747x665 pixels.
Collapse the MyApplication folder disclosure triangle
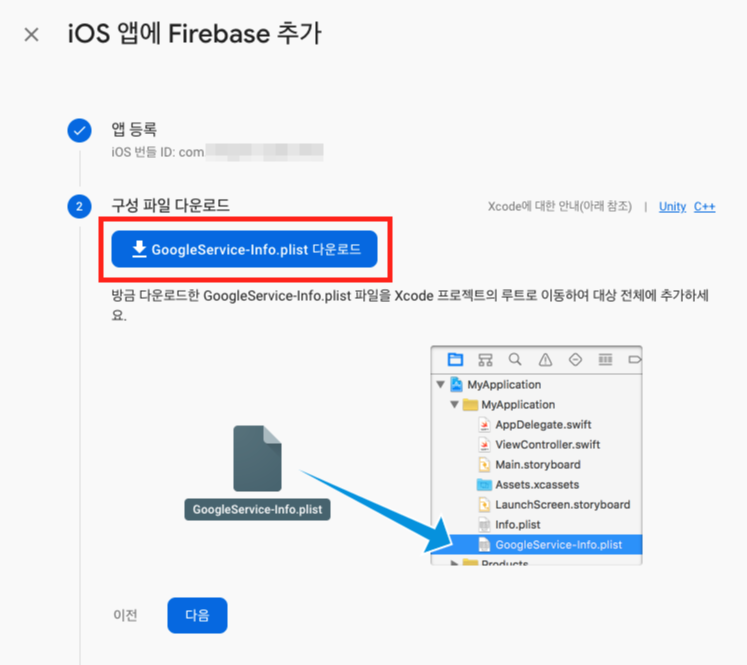point(454,404)
